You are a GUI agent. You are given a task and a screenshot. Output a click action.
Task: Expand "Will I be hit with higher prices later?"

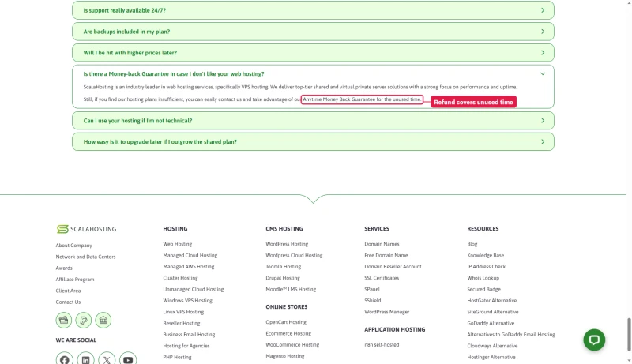click(x=313, y=53)
